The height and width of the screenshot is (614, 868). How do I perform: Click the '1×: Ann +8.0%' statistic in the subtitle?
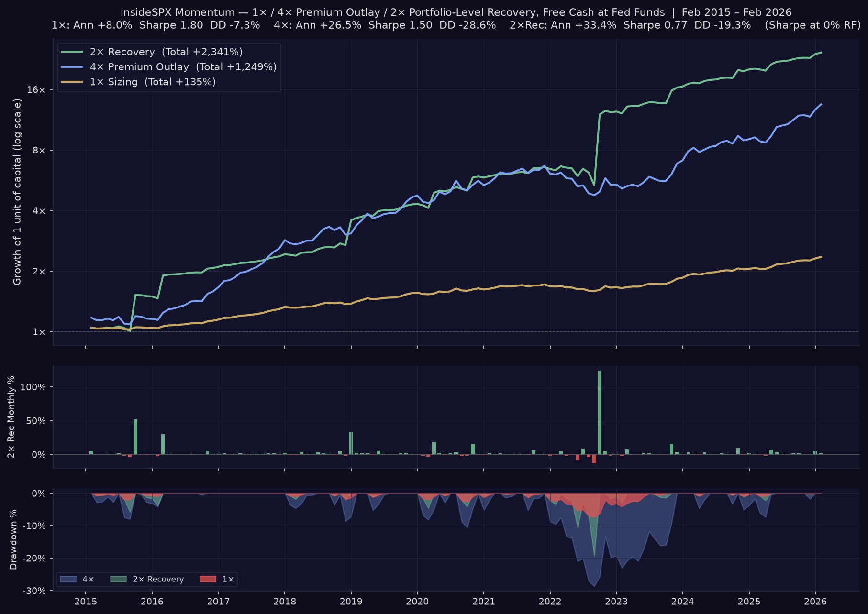click(x=92, y=25)
